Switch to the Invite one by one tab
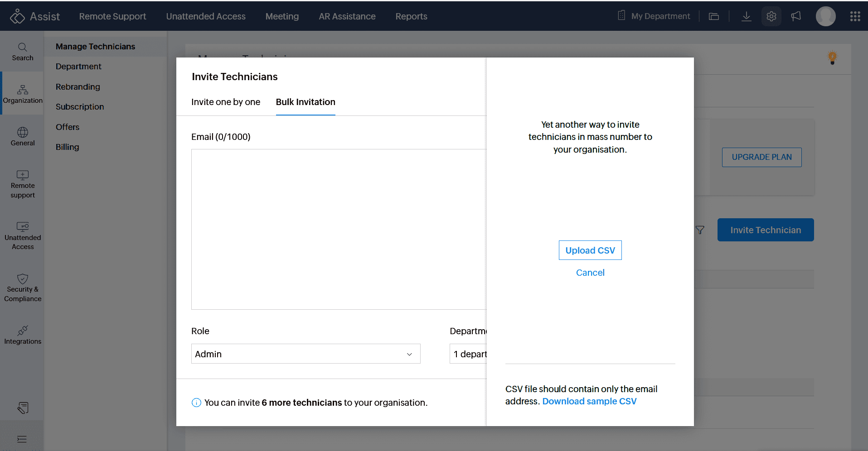Viewport: 868px width, 451px height. tap(226, 102)
